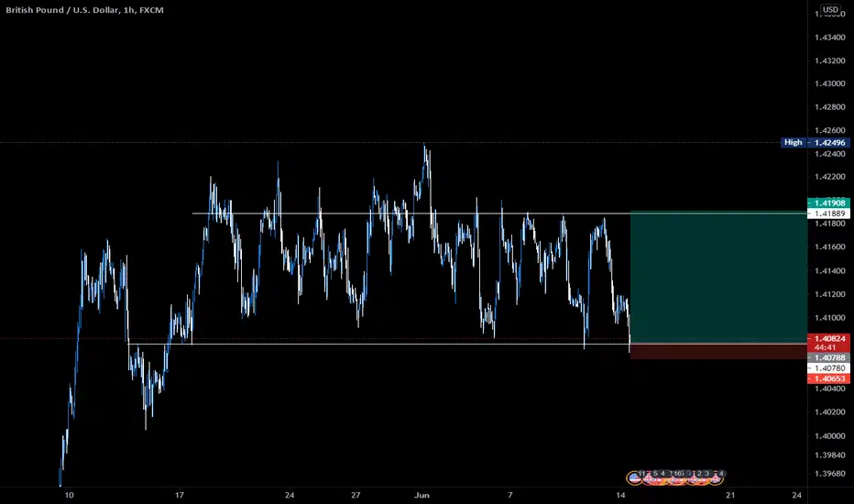The image size is (854, 504).
Task: Click the white 1.41889 price label
Action: coord(828,214)
